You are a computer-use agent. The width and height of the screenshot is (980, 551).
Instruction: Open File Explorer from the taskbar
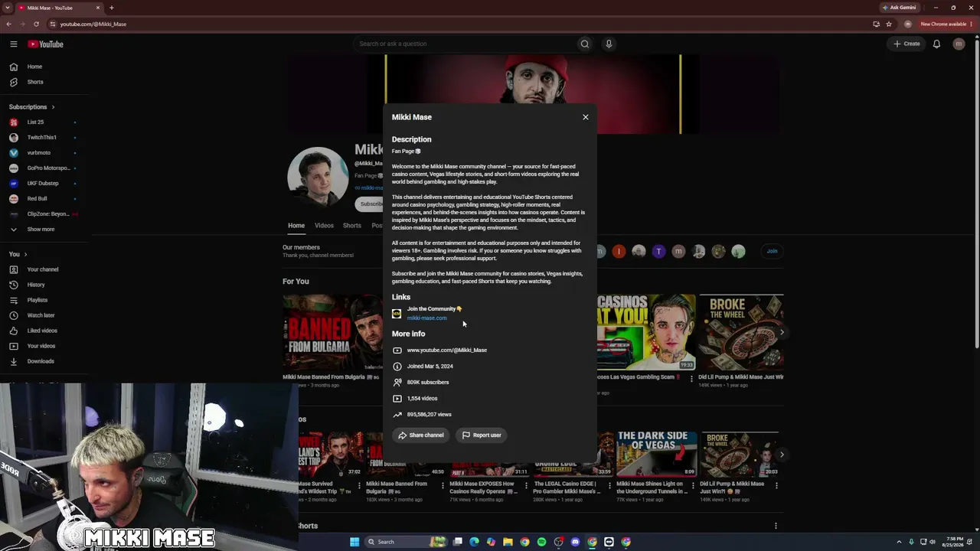pyautogui.click(x=508, y=542)
